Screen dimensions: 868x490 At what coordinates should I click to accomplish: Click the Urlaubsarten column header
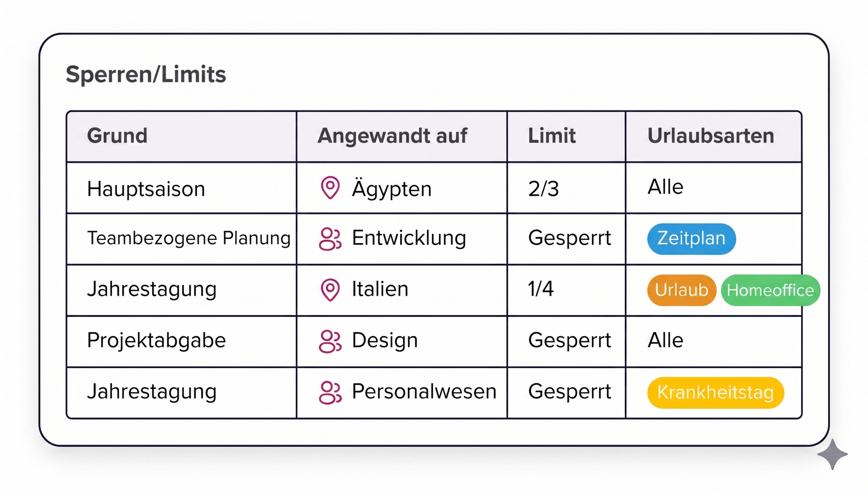(x=711, y=136)
